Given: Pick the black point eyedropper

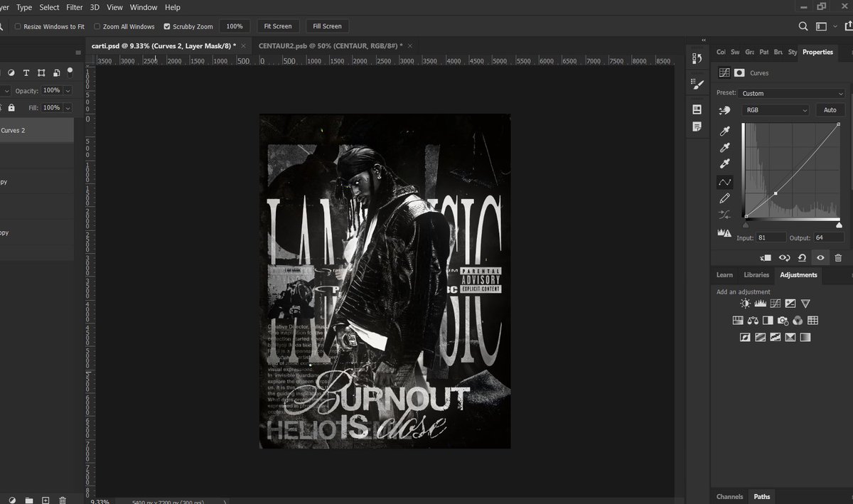Looking at the screenshot, I should (x=725, y=132).
